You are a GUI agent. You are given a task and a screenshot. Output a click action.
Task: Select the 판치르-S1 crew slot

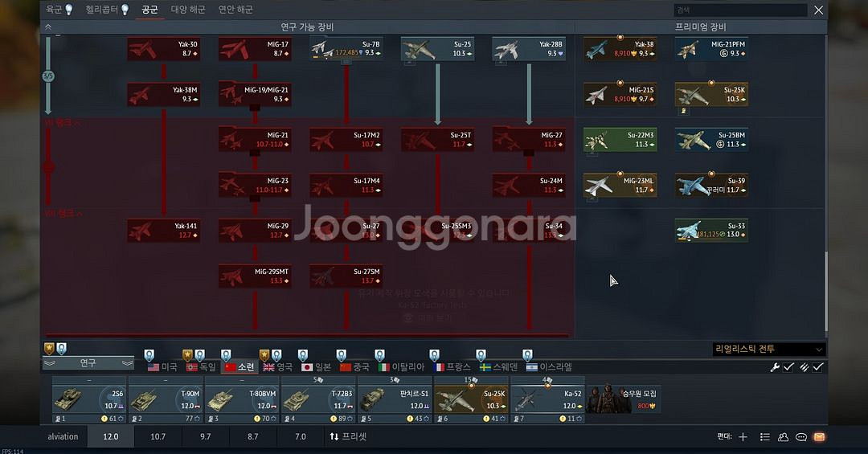tap(395, 399)
